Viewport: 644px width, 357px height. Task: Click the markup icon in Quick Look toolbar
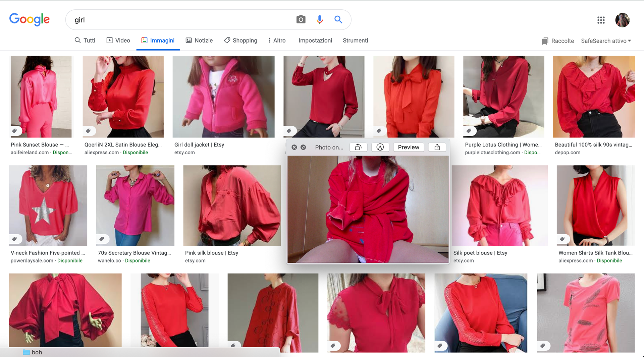pos(380,147)
